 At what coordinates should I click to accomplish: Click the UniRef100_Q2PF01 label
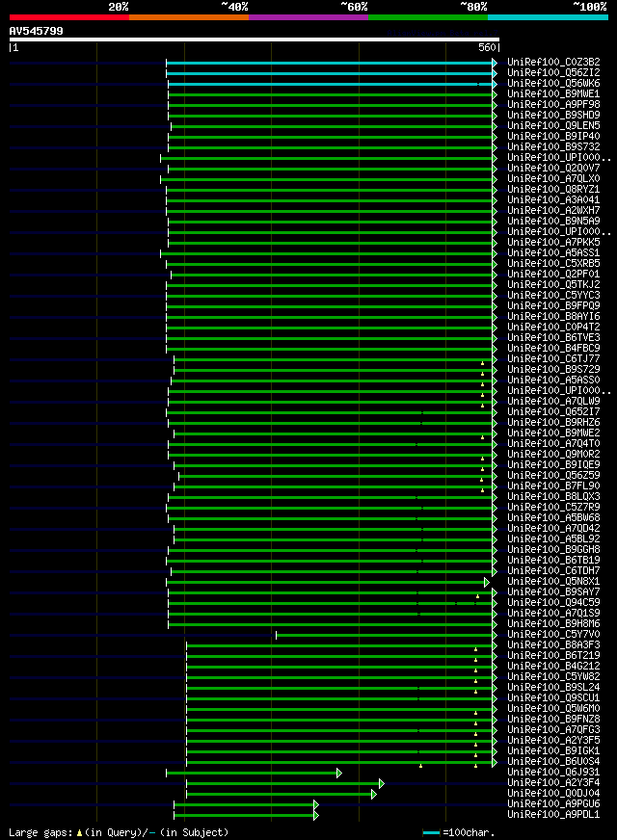(553, 275)
